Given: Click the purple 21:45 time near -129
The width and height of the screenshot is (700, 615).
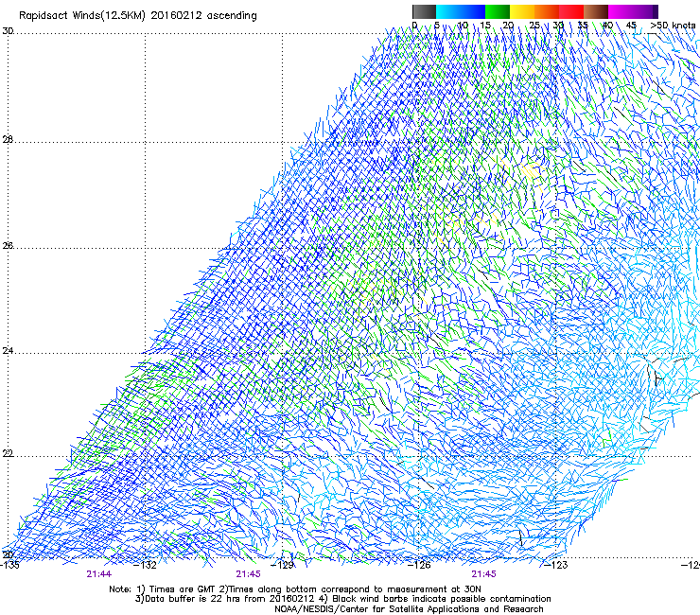Looking at the screenshot, I should tap(248, 574).
